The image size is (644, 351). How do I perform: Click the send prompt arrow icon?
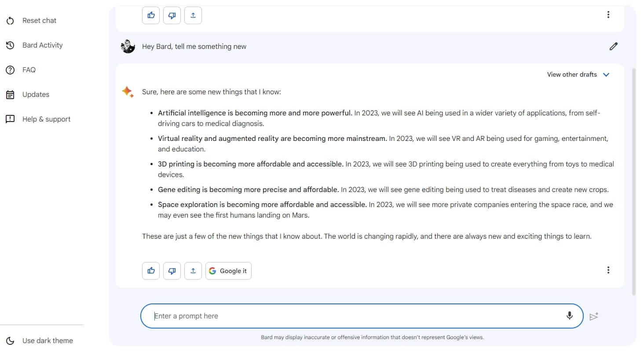(x=594, y=316)
